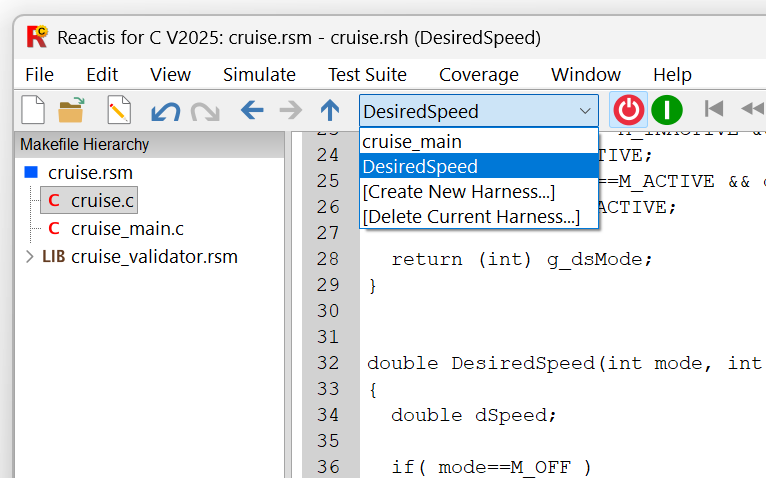Click line number 36 in the gutter
Screen dimensions: 766x478
327,467
